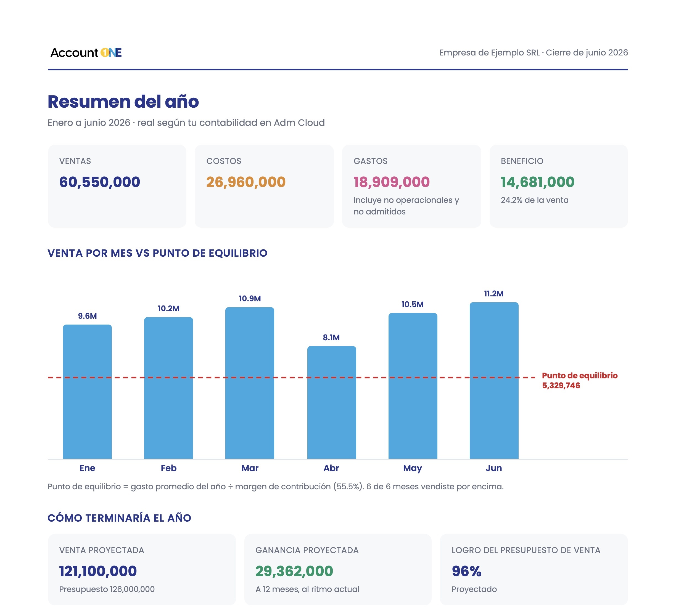Click GANANCIA PROYECTADA value 29,362,000

(x=294, y=571)
